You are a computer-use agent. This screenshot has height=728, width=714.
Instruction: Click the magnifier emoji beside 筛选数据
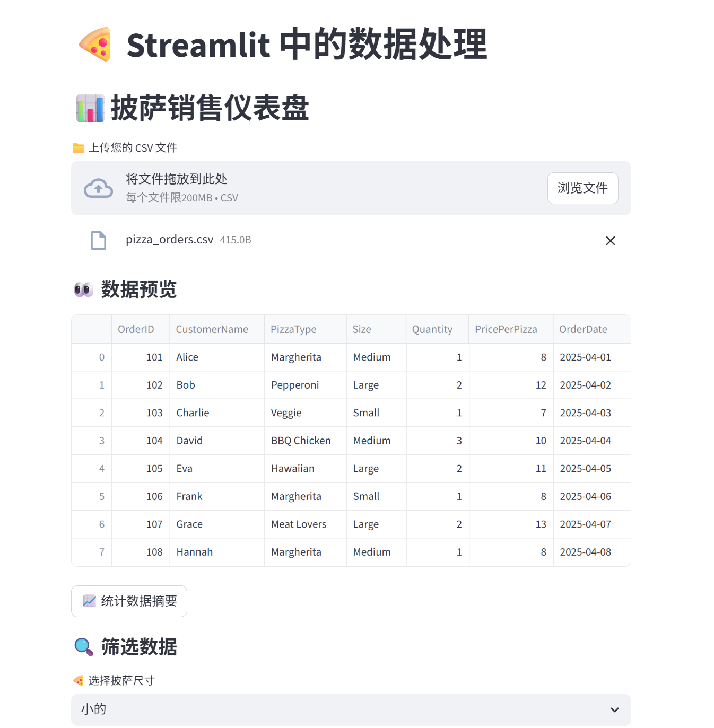click(84, 647)
